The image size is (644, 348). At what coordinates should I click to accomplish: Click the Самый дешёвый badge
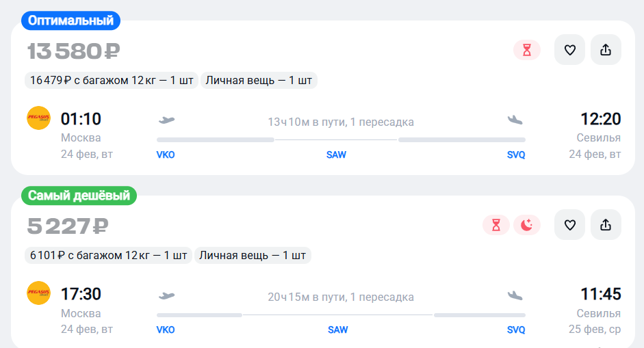coord(79,196)
